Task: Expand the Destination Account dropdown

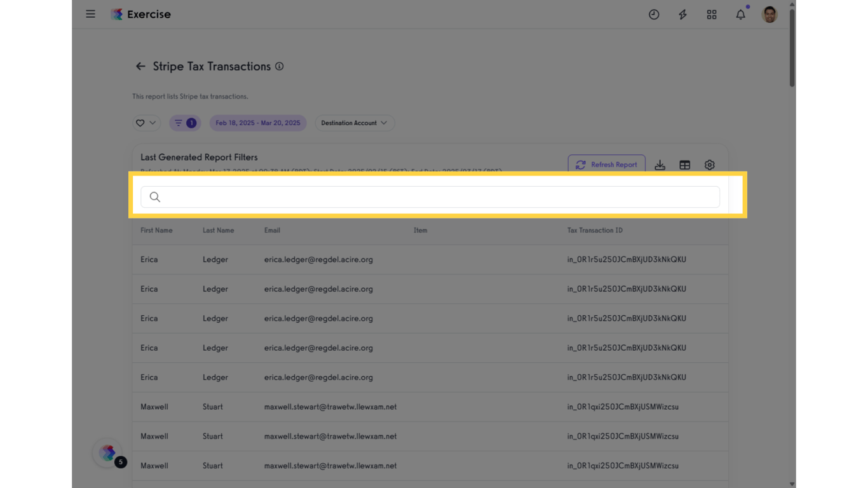Action: [x=354, y=123]
